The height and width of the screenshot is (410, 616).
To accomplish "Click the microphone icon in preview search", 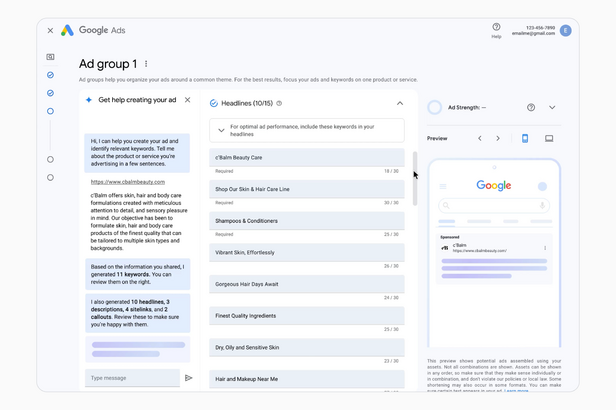I will [x=542, y=205].
